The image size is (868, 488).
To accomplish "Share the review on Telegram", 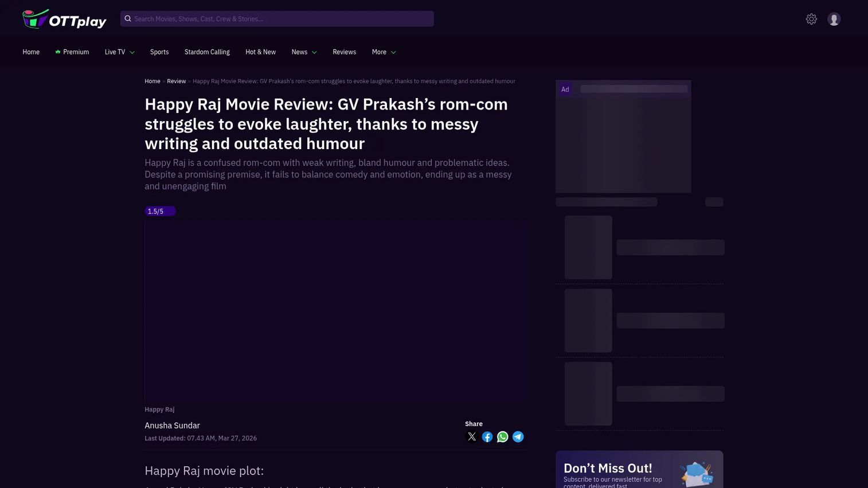I will [x=518, y=437].
